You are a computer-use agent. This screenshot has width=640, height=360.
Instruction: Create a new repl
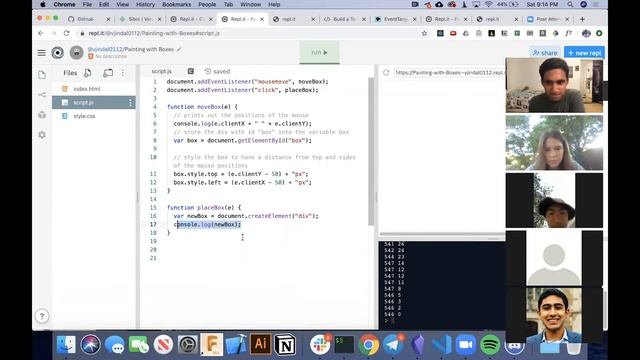(x=584, y=53)
